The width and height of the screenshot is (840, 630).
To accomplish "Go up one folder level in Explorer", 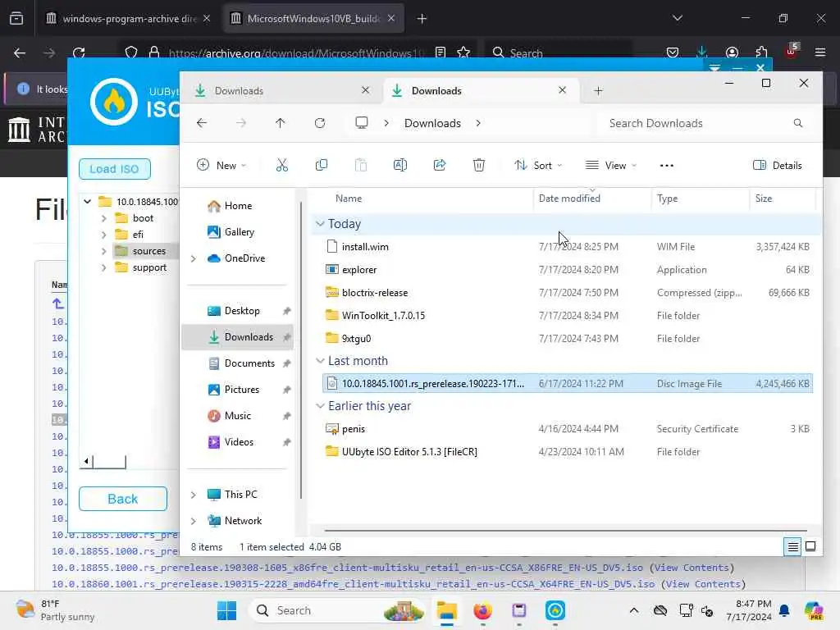I will pos(281,123).
